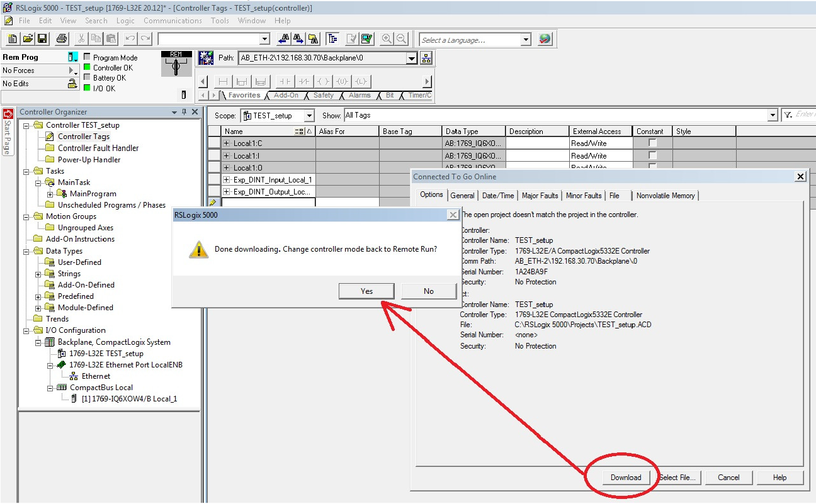
Task: Open the Rem Prog controller status dropdown
Action: pos(73,57)
